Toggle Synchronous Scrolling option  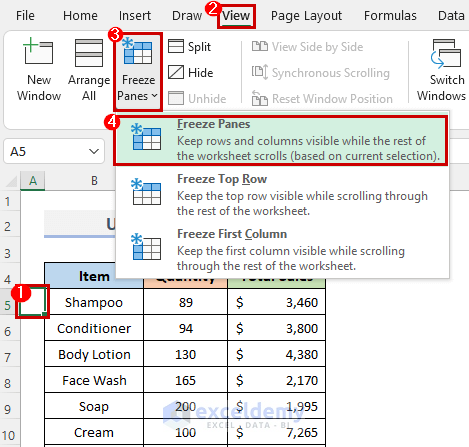(320, 72)
